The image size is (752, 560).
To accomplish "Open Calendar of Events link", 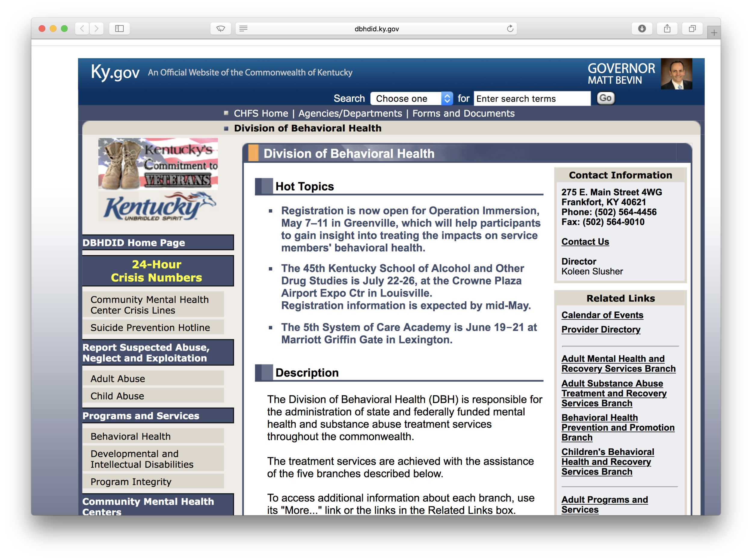I will pyautogui.click(x=602, y=315).
